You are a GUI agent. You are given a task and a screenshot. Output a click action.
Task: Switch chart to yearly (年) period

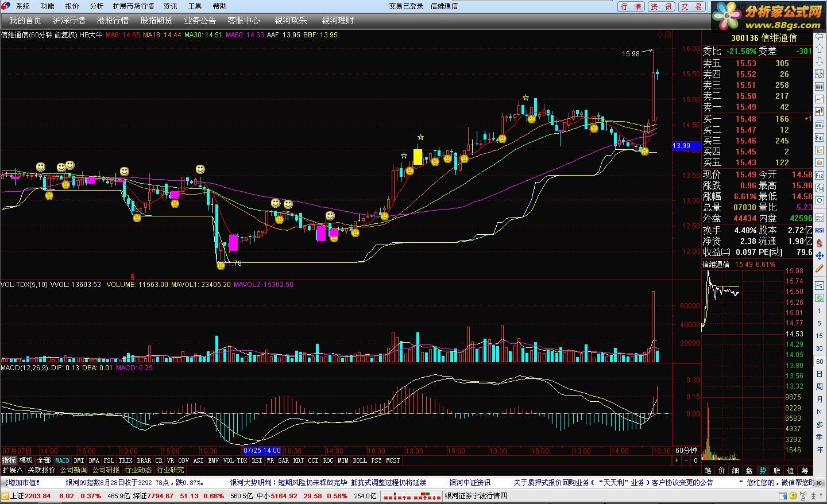click(820, 449)
